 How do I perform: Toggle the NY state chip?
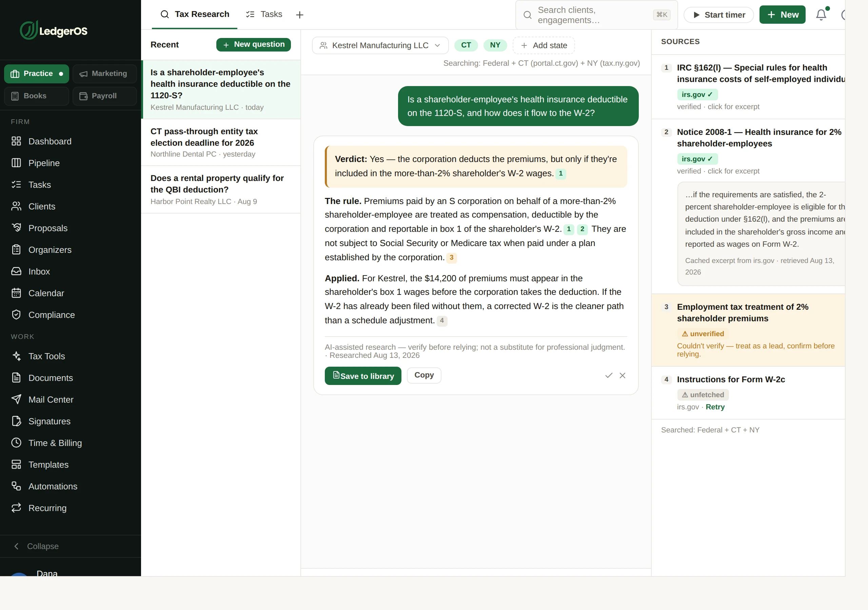(x=495, y=45)
